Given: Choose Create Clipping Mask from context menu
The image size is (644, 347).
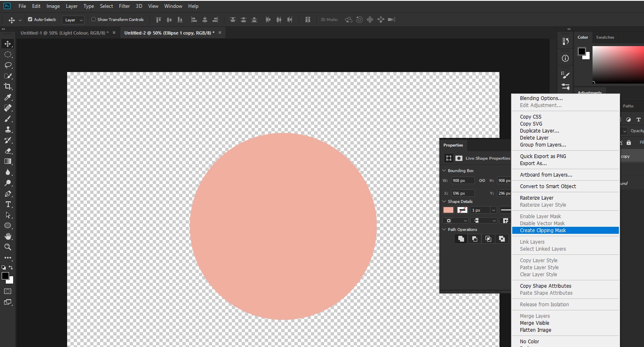Looking at the screenshot, I should click(x=565, y=231).
